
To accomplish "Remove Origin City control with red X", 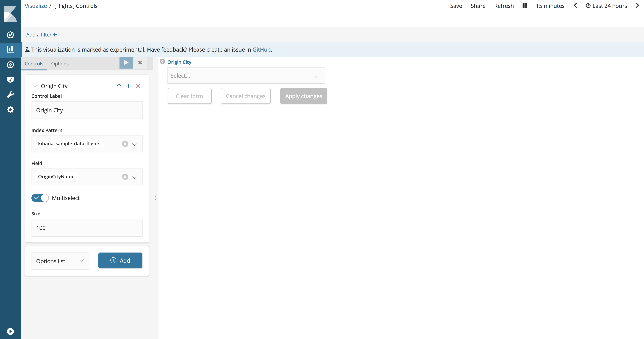I will (x=138, y=86).
